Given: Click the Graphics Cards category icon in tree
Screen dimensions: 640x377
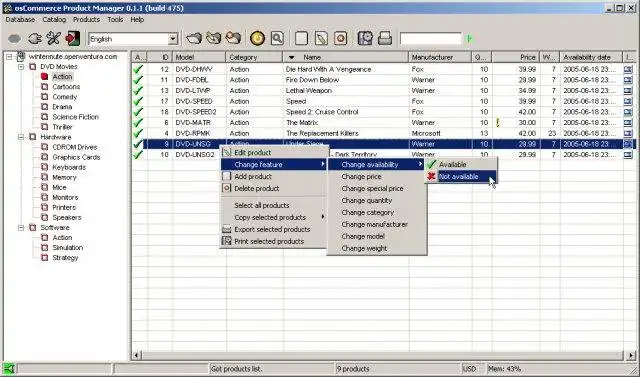Looking at the screenshot, I should (44, 157).
